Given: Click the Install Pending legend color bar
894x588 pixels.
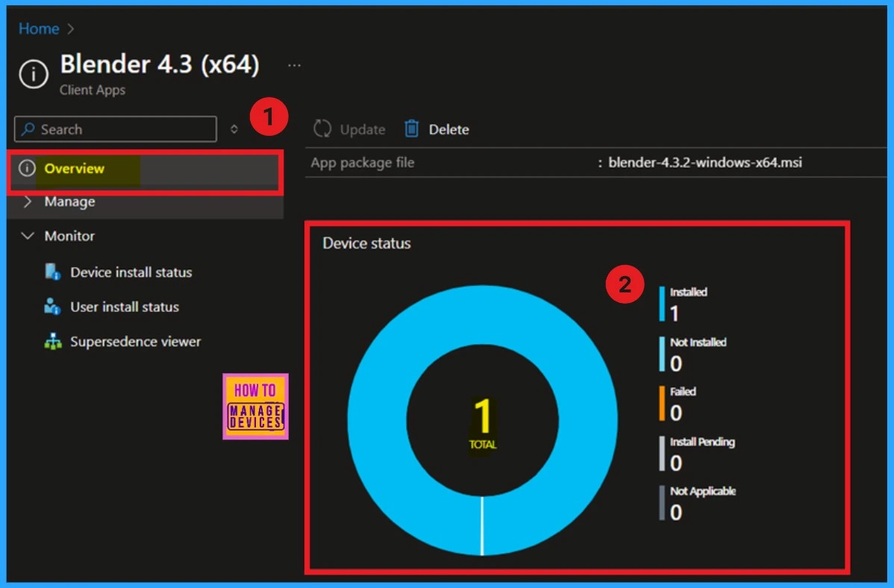Looking at the screenshot, I should [662, 454].
